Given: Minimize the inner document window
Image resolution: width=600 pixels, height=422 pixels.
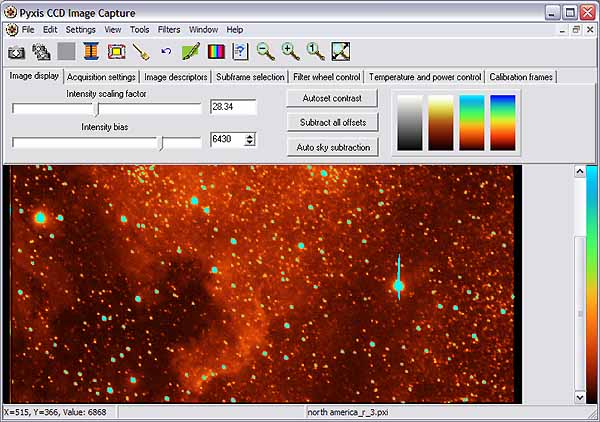Looking at the screenshot, I should point(562,30).
